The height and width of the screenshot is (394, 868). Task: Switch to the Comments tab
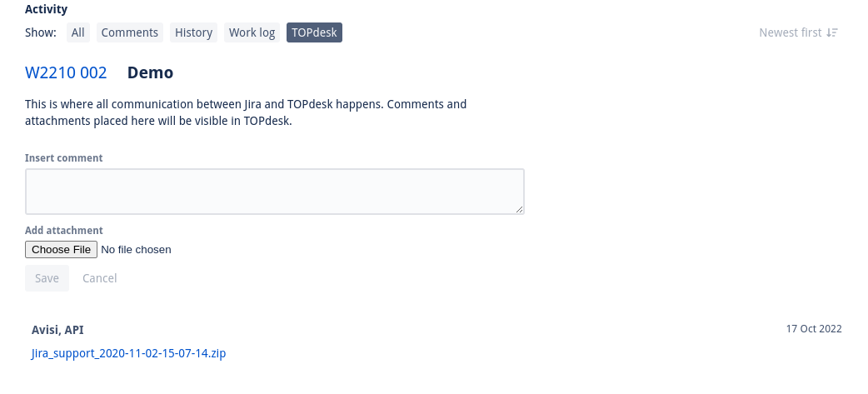click(130, 32)
